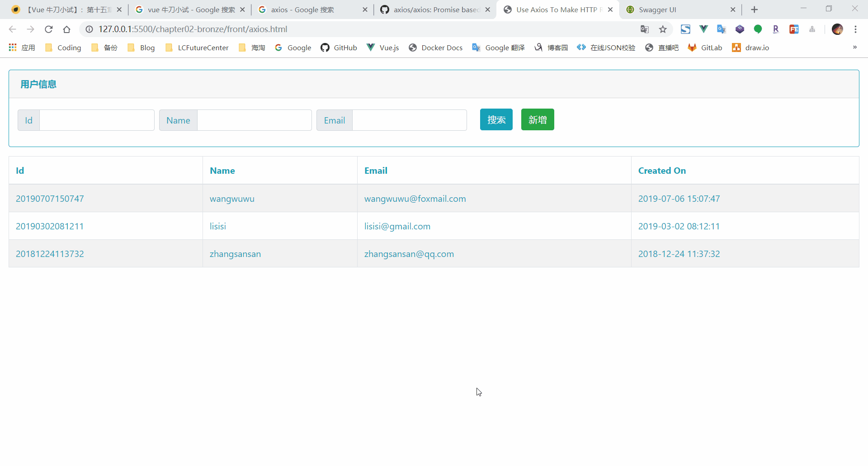Open the 博客园 bookmark
The image size is (868, 466).
pos(551,48)
